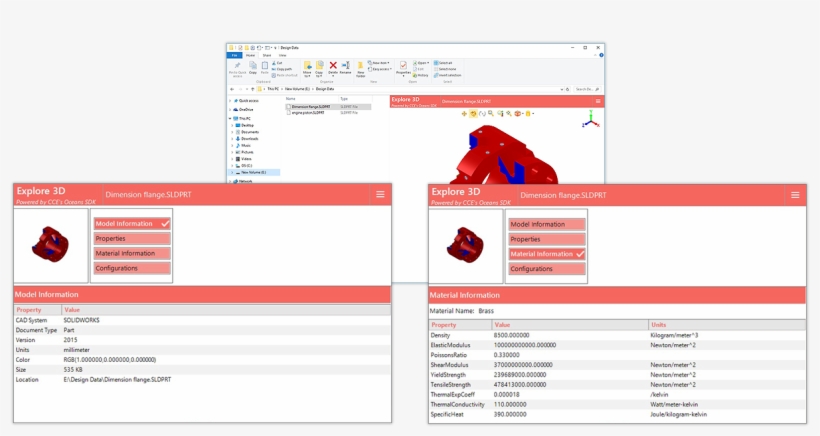
Task: Click Pin to Quick access in Explorer ribbon
Action: (237, 70)
